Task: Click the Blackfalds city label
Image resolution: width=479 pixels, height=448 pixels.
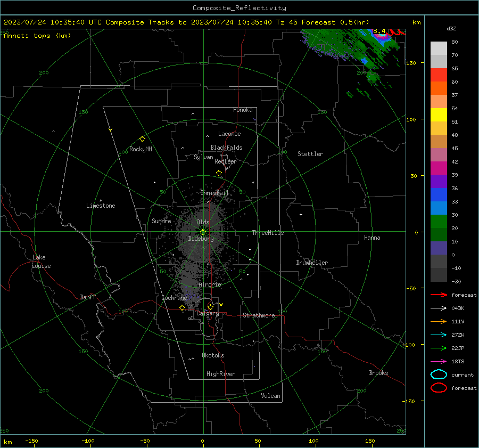Action: [x=226, y=148]
